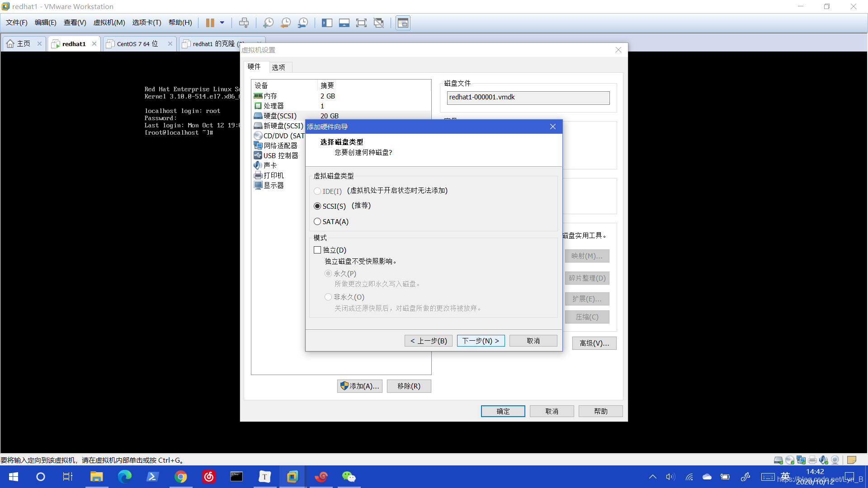Viewport: 868px width, 488px height.
Task: Click the send Ctrl+Alt+Del toolbar icon
Action: 244,23
